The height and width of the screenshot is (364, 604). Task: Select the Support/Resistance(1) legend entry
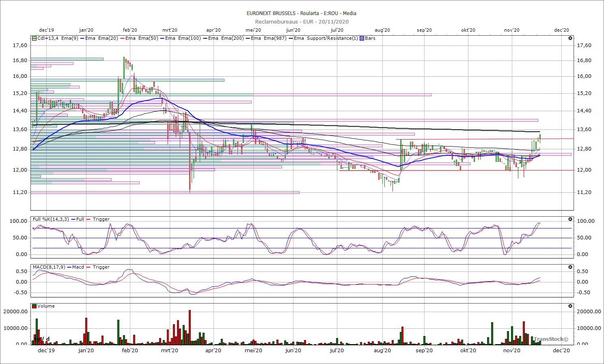pyautogui.click(x=332, y=38)
